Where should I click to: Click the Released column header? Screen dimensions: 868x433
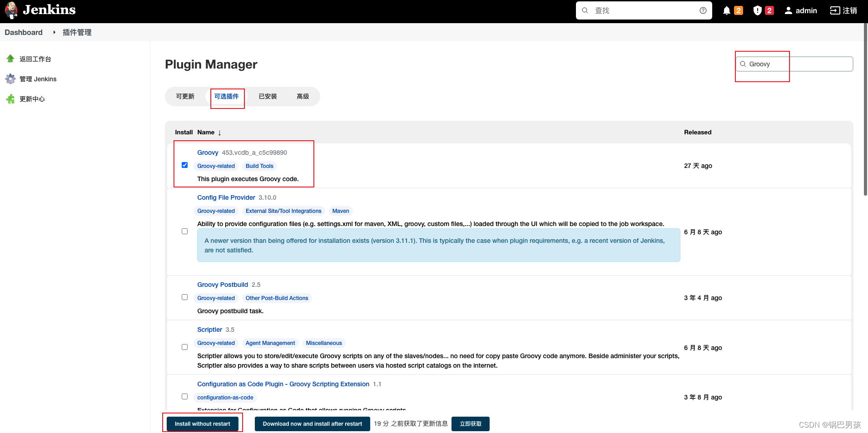point(698,133)
